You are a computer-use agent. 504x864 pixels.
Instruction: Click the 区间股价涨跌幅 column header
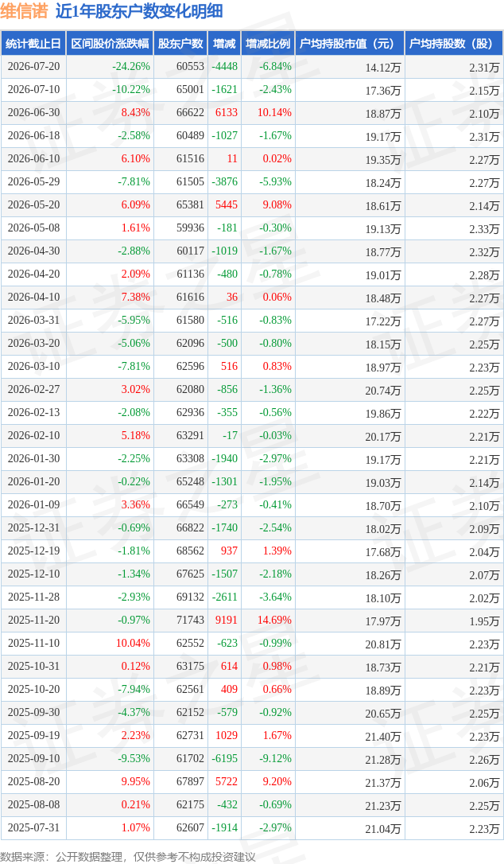point(110,44)
